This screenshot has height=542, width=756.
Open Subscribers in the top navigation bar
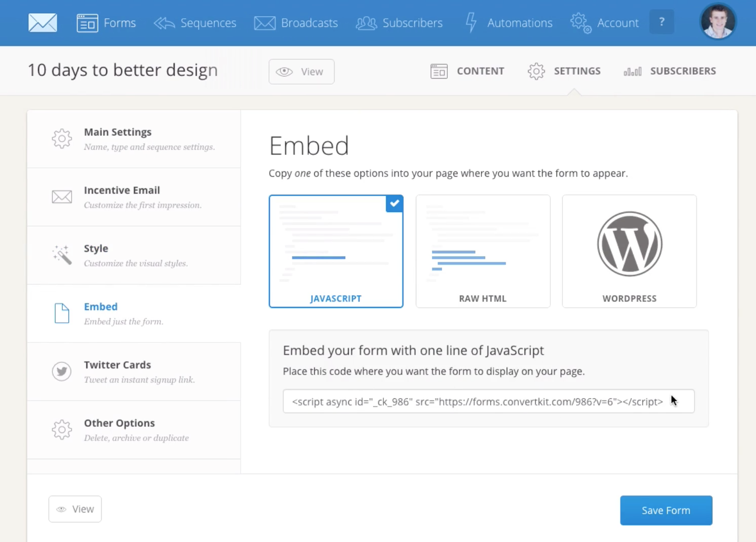[x=399, y=23]
